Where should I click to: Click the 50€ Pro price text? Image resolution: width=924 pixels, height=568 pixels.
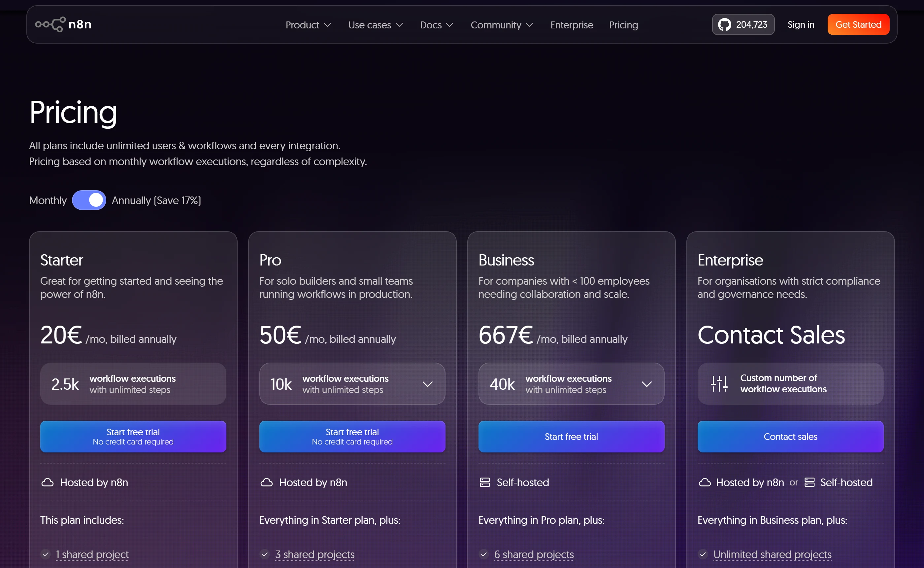tap(280, 335)
